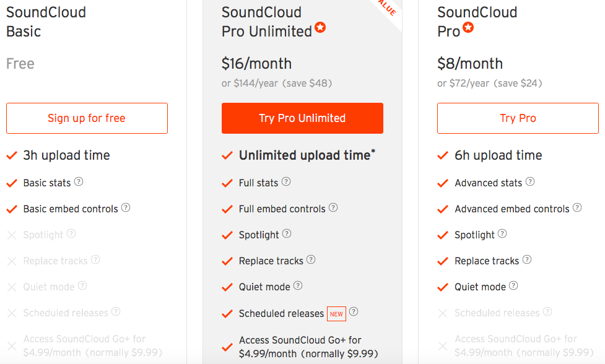Click the star badge next to SoundCloud Pro
Screen dimensions: 605x364
click(x=468, y=28)
